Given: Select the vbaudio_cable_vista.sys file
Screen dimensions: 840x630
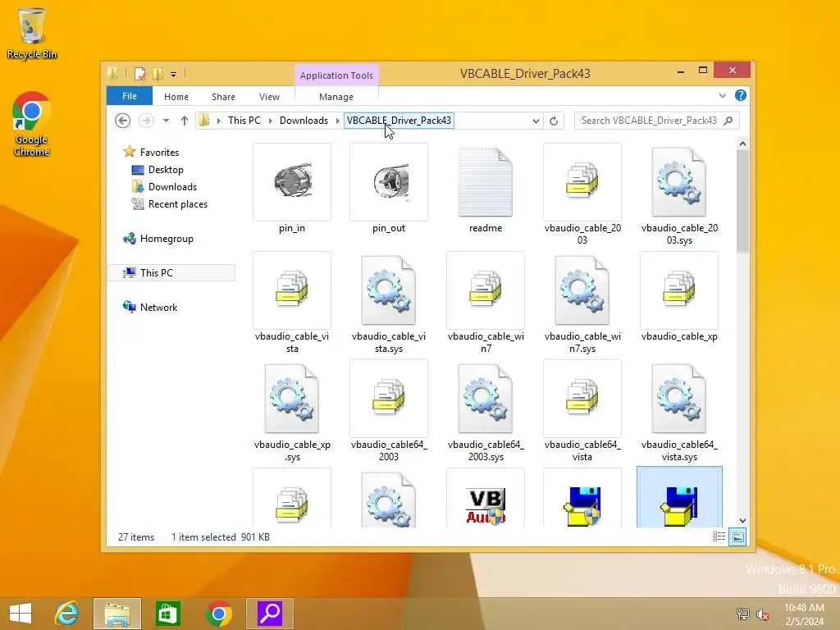Looking at the screenshot, I should 389,303.
